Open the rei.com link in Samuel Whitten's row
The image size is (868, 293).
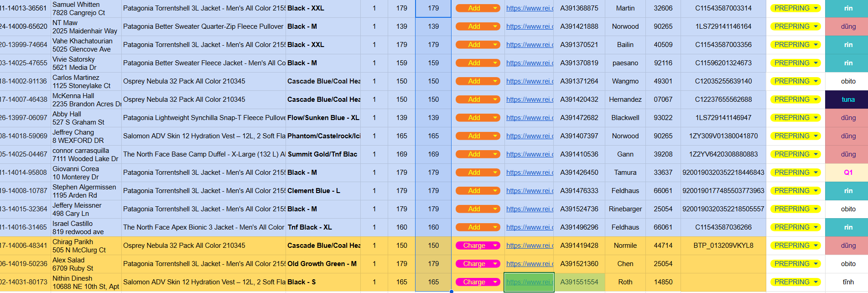tap(530, 8)
